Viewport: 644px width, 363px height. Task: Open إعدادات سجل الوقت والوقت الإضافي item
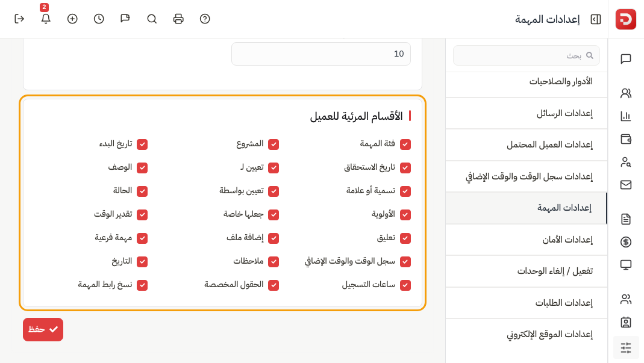(x=527, y=176)
